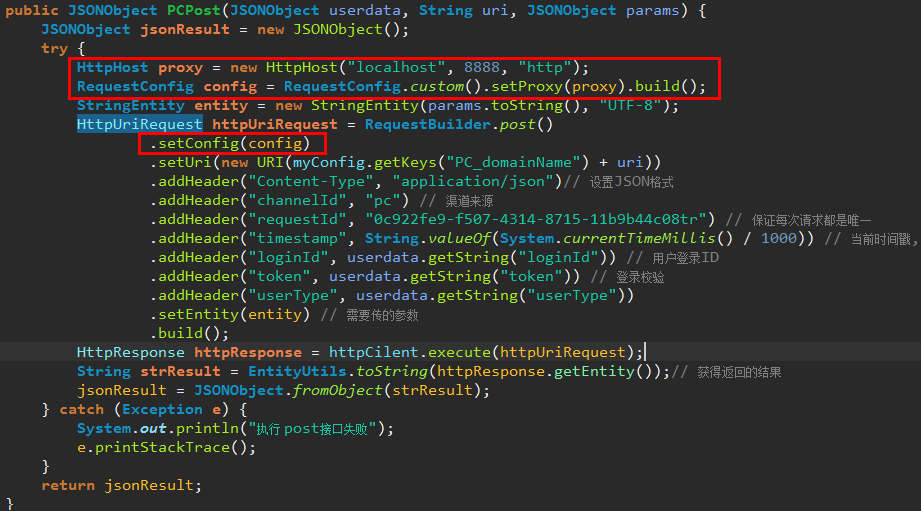
Task: Click "application/json" header value
Action: (x=473, y=181)
